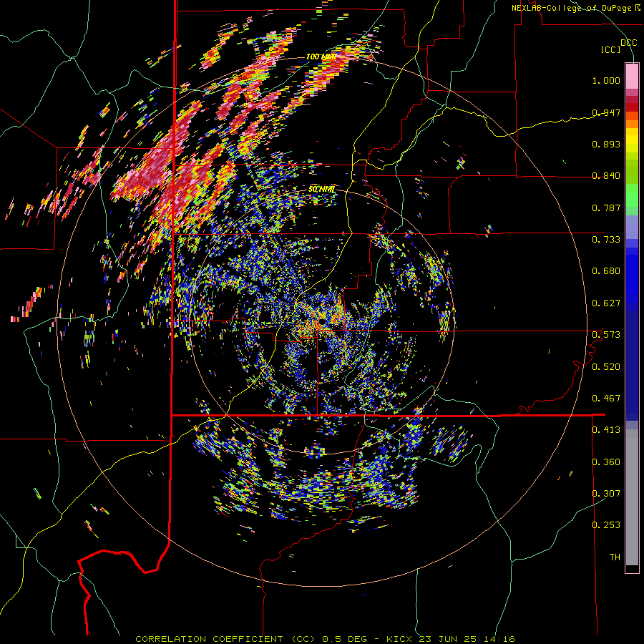Image resolution: width=644 pixels, height=644 pixels.
Task: Click the 0.733 scale label
Action: tap(606, 240)
